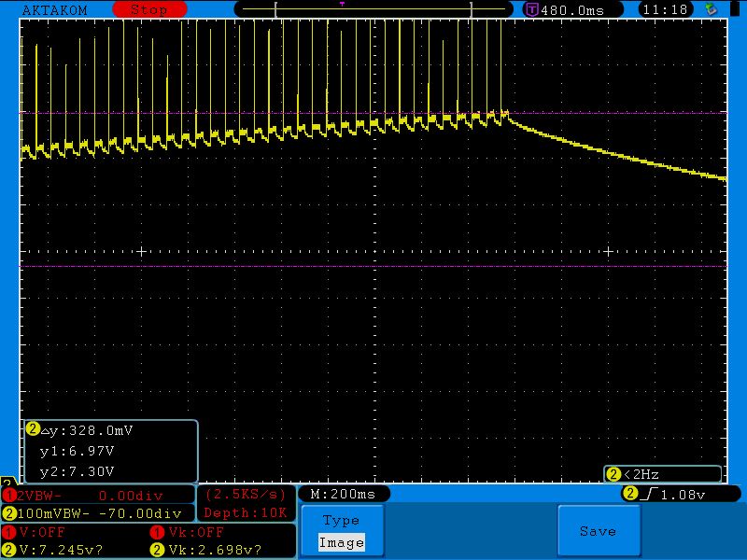Screen dimensions: 747x560
Task: Click the V:7.245v? channel 2 measurement
Action: pyautogui.click(x=61, y=550)
